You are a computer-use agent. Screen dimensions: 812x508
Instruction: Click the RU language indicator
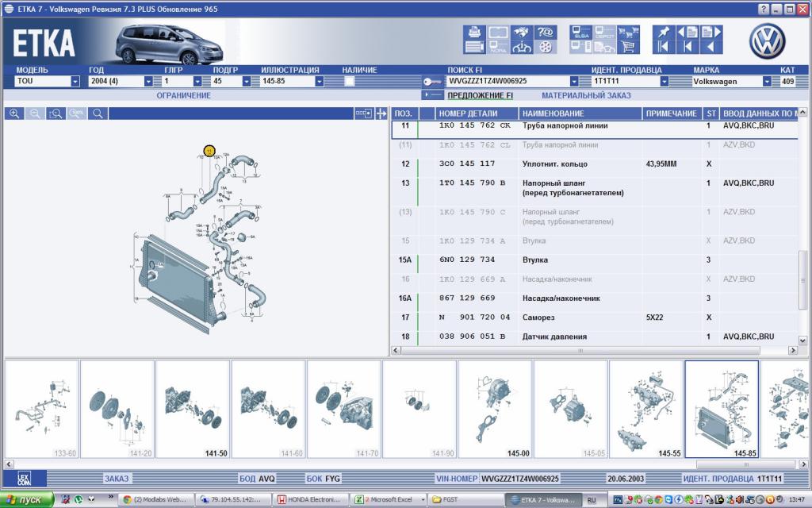592,500
